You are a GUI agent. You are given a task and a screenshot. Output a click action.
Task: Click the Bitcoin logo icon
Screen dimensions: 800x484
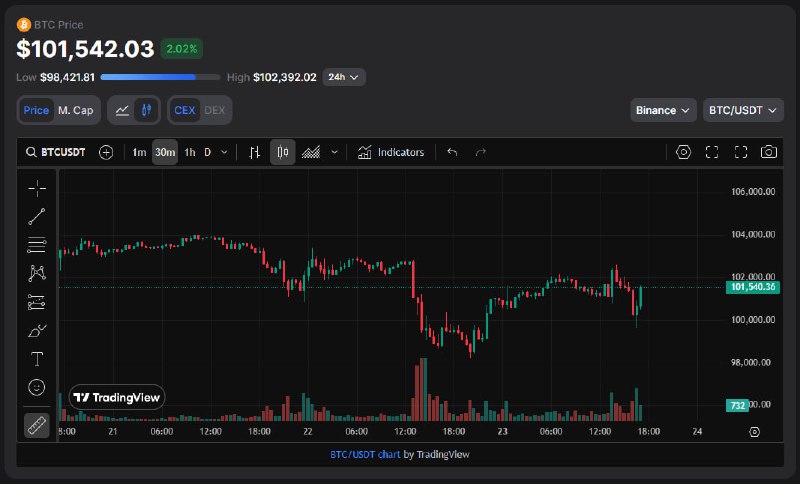pyautogui.click(x=23, y=24)
